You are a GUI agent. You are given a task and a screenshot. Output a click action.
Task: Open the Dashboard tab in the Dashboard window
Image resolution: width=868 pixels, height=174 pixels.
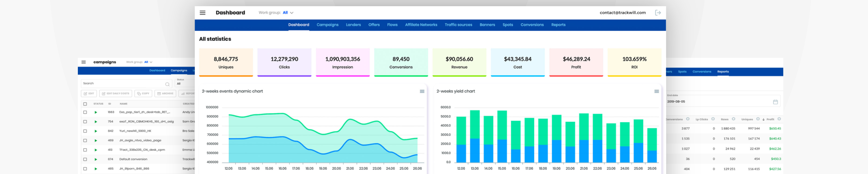pyautogui.click(x=299, y=25)
